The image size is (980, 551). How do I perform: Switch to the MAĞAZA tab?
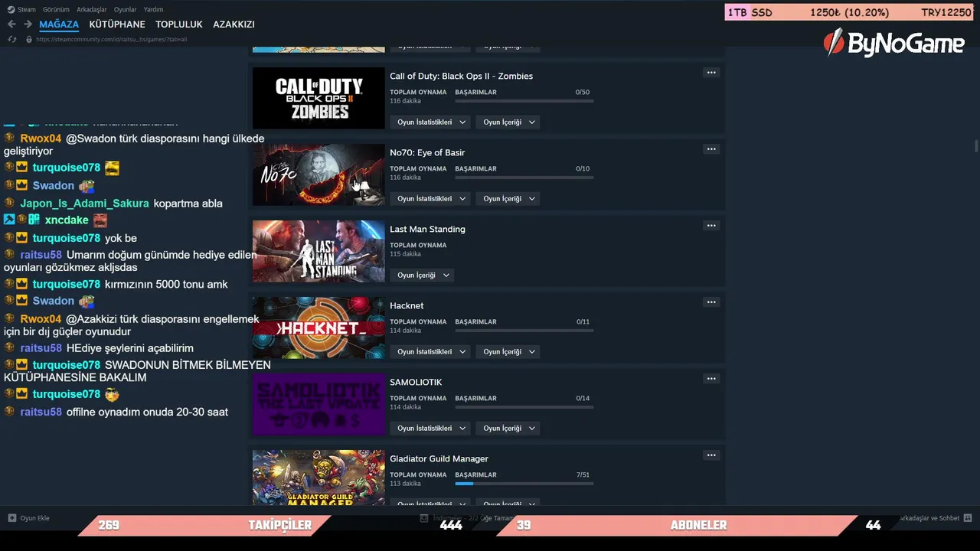pos(59,24)
